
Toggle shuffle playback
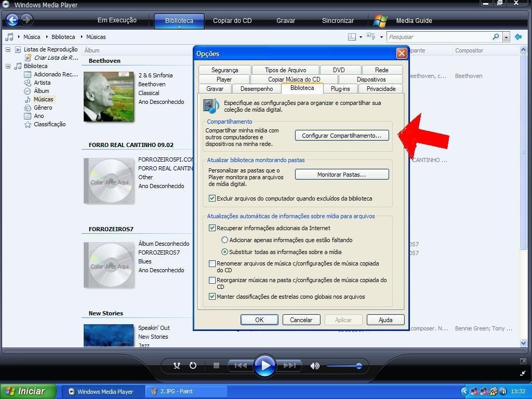(x=177, y=365)
